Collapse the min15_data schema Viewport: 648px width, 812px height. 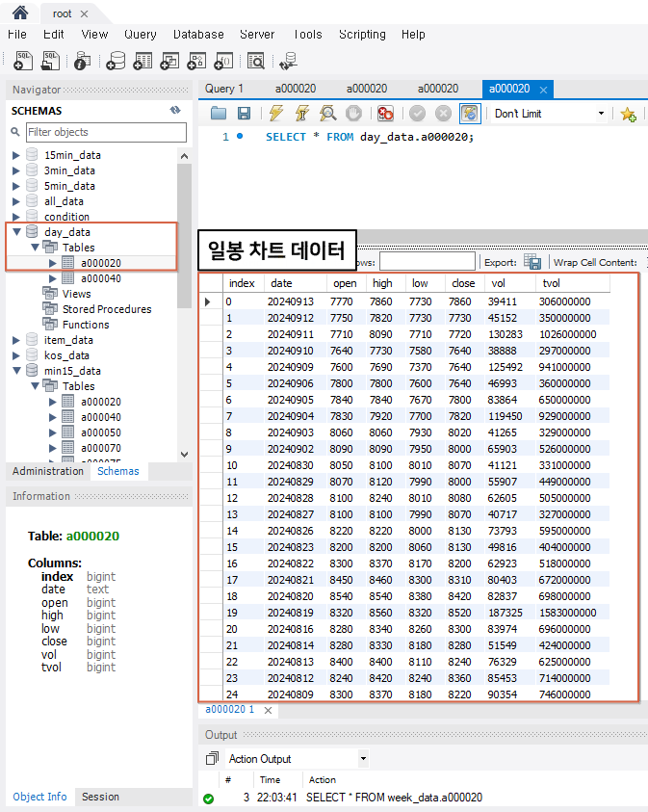(x=16, y=370)
